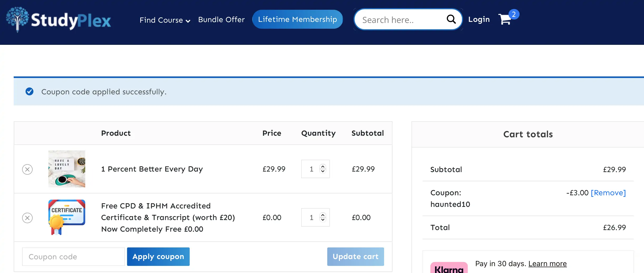Remove the haunted10 coupon
Screen dimensions: 644x273
[608, 193]
